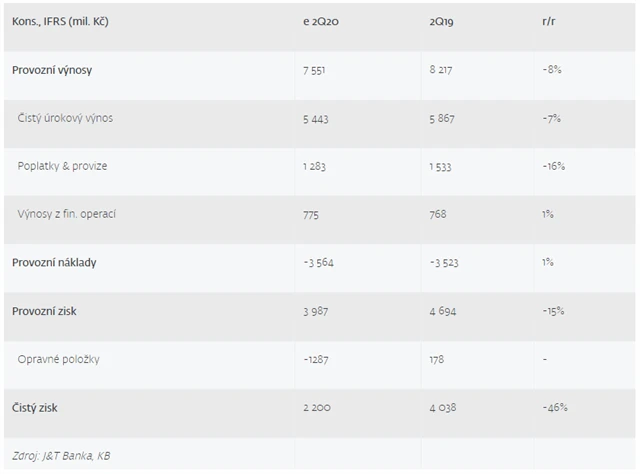Click the "Poplatky & provize" row label
Screen dimensions: 640x474
64,166
